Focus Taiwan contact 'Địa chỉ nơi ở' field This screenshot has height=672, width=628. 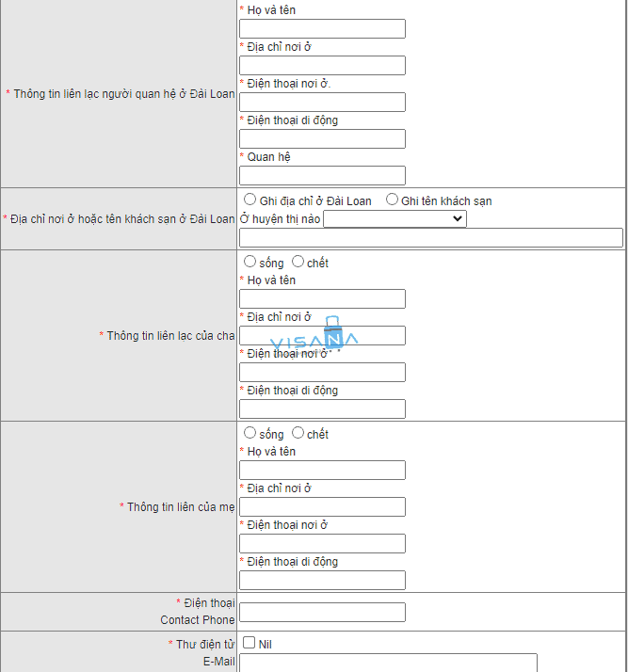point(322,66)
